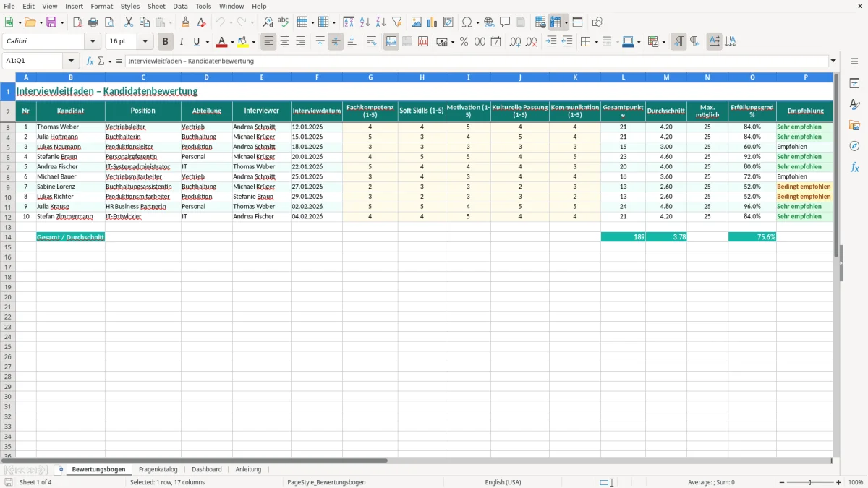Click the Font Color red A swatch

click(x=221, y=42)
